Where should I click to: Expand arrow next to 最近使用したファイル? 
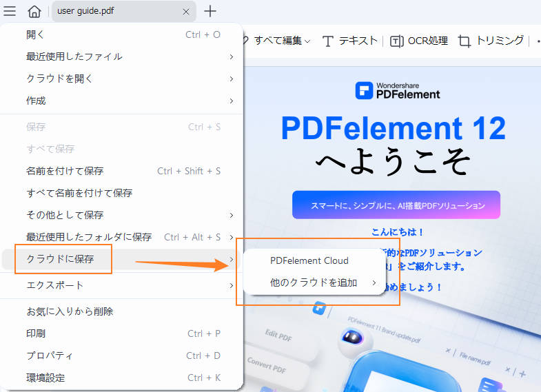click(232, 56)
